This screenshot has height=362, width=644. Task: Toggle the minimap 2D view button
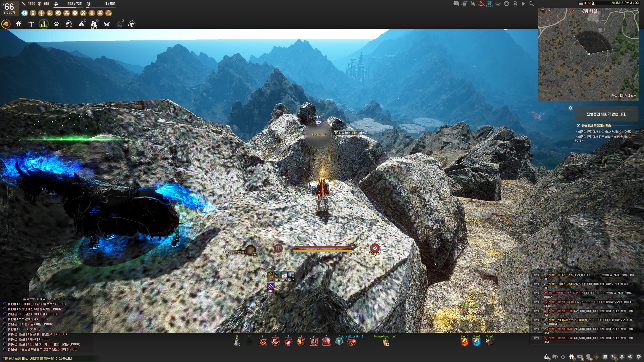[543, 11]
